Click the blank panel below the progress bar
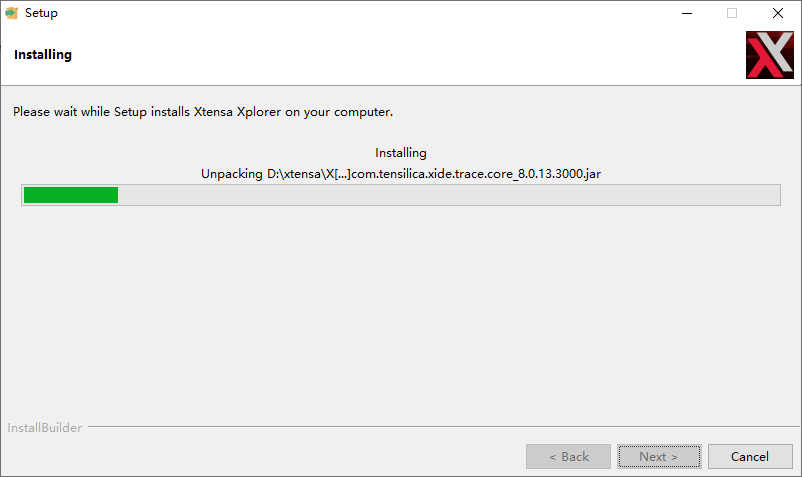 point(400,312)
